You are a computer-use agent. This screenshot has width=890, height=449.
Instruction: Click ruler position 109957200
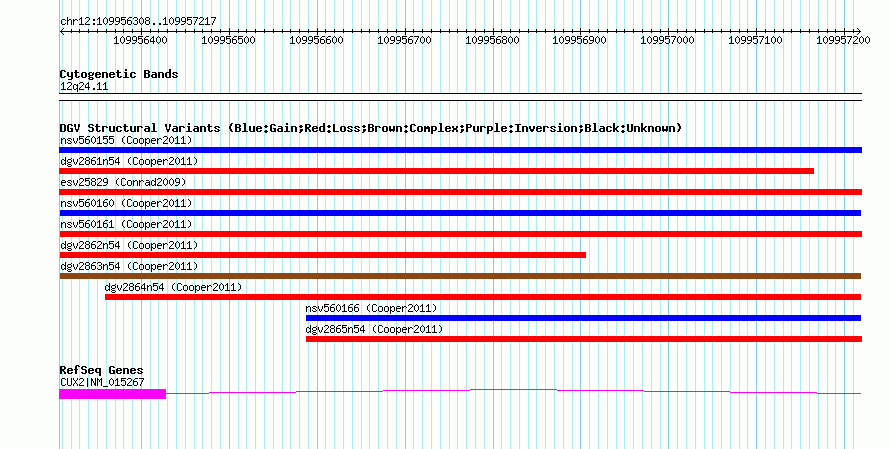[843, 40]
